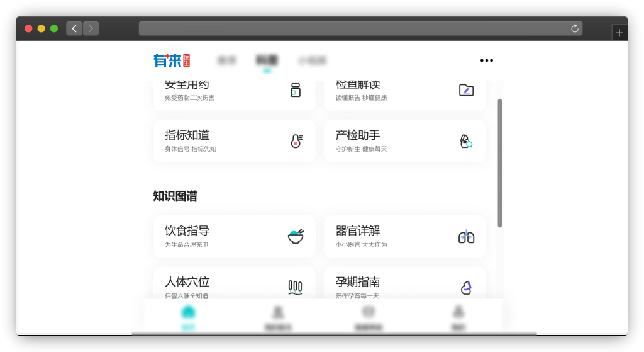
Task: Click the food bowl icon for 饮食指导
Action: point(296,236)
